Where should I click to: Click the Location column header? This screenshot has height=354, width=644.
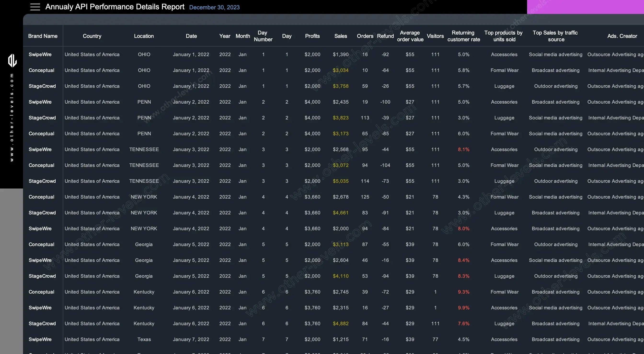point(144,36)
